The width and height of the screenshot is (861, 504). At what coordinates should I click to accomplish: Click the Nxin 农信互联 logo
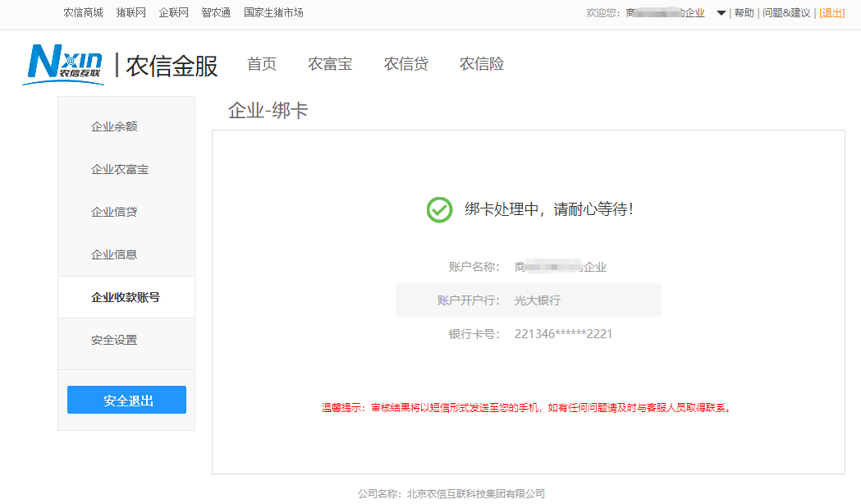[x=64, y=64]
